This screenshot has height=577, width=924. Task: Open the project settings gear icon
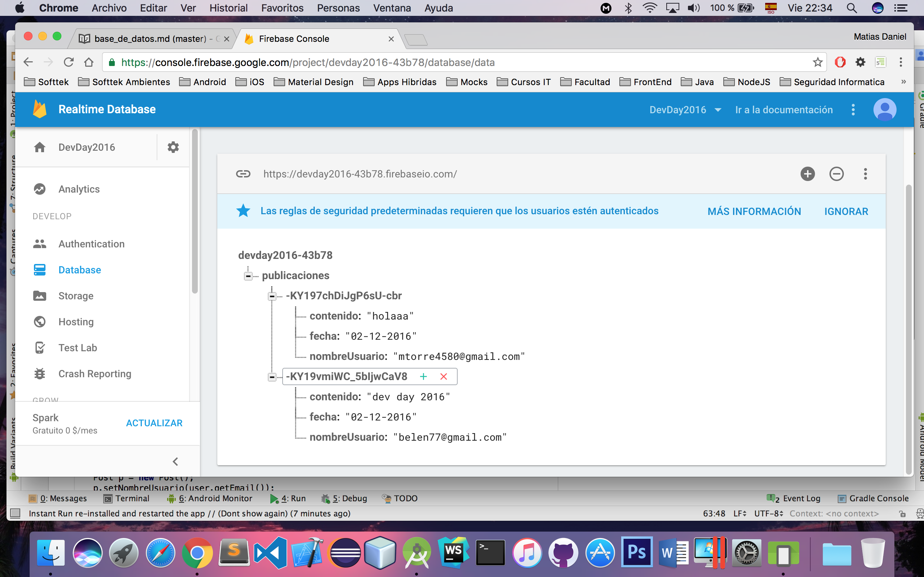coord(173,147)
